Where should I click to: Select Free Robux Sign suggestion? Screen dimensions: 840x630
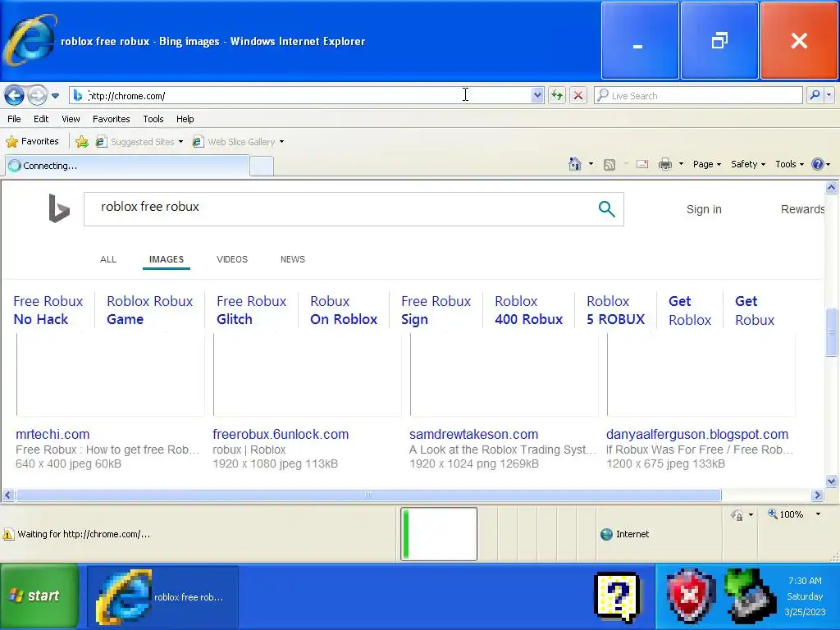pyautogui.click(x=436, y=310)
